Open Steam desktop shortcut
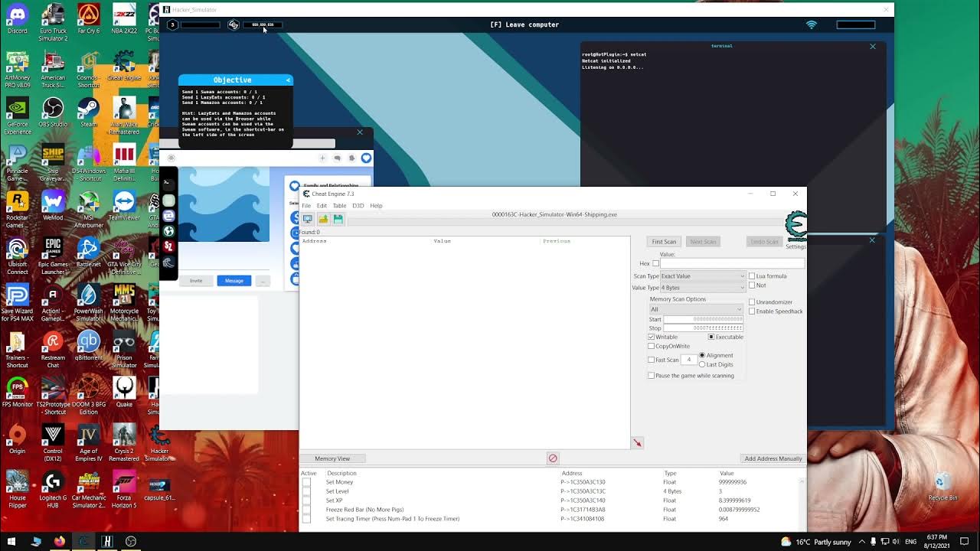This screenshot has width=980, height=551. 88,112
